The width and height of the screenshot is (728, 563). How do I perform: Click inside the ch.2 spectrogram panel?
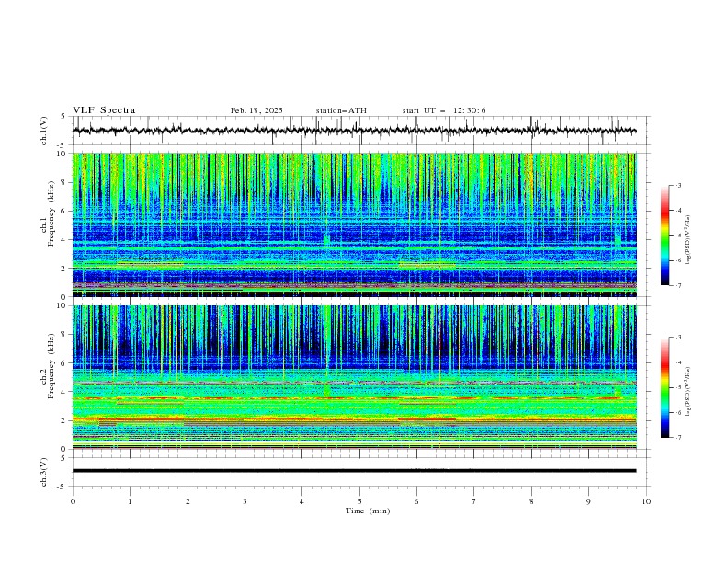pos(355,377)
